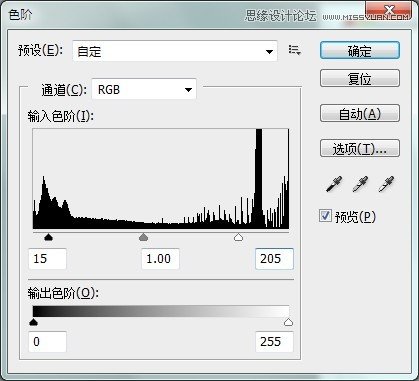This screenshot has width=419, height=381.
Task: Click the output white level slider handle
Action: [288, 322]
